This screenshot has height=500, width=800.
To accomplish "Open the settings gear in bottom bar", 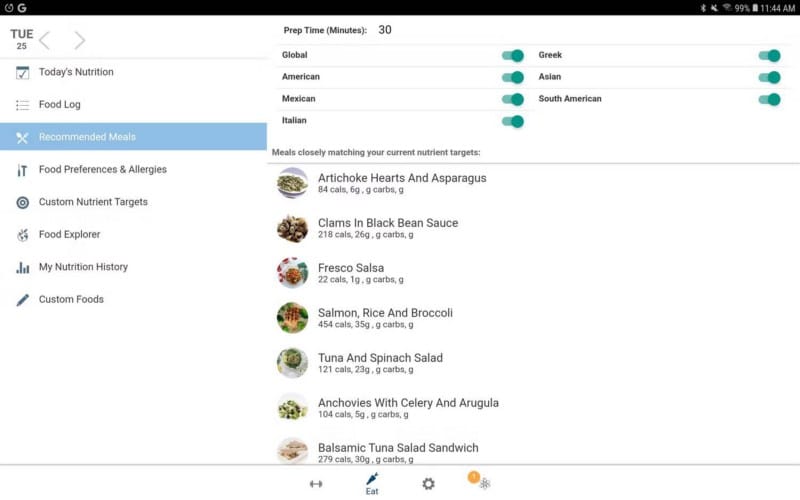I will tap(428, 484).
